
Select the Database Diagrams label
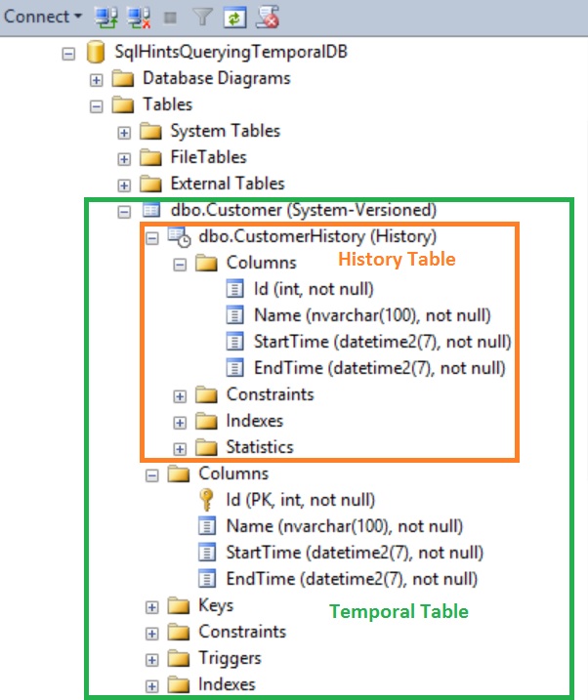[217, 78]
